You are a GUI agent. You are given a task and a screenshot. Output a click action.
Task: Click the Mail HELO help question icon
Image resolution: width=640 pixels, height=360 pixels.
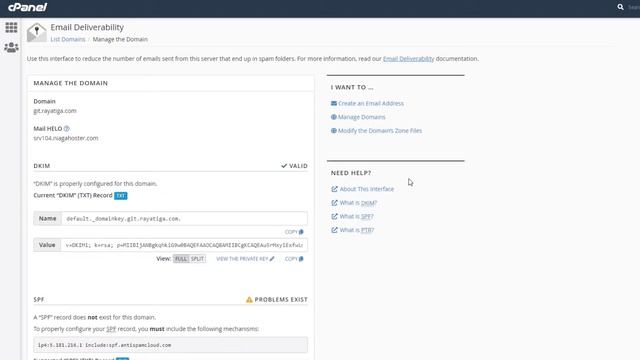pyautogui.click(x=67, y=129)
